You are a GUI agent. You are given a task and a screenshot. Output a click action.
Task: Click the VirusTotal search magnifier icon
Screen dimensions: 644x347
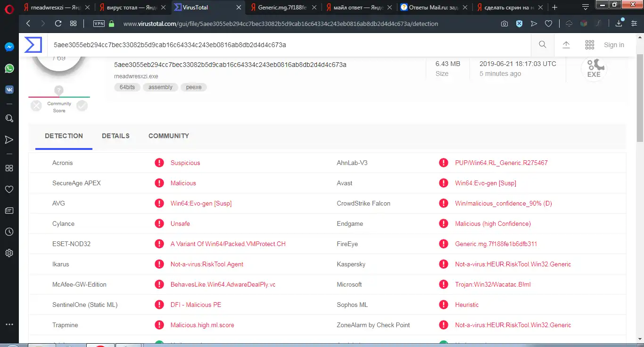[543, 45]
